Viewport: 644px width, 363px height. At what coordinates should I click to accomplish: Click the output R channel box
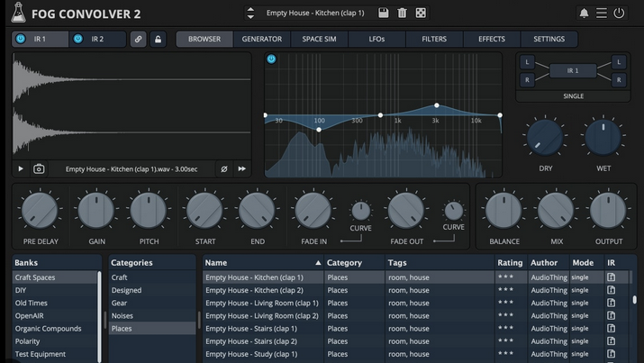tap(619, 79)
